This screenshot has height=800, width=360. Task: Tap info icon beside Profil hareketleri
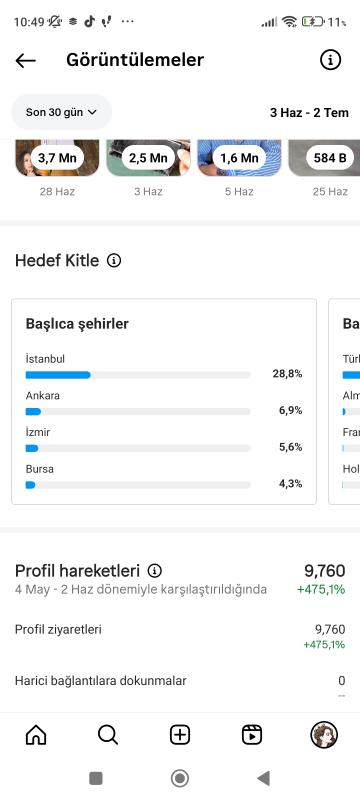(x=155, y=570)
